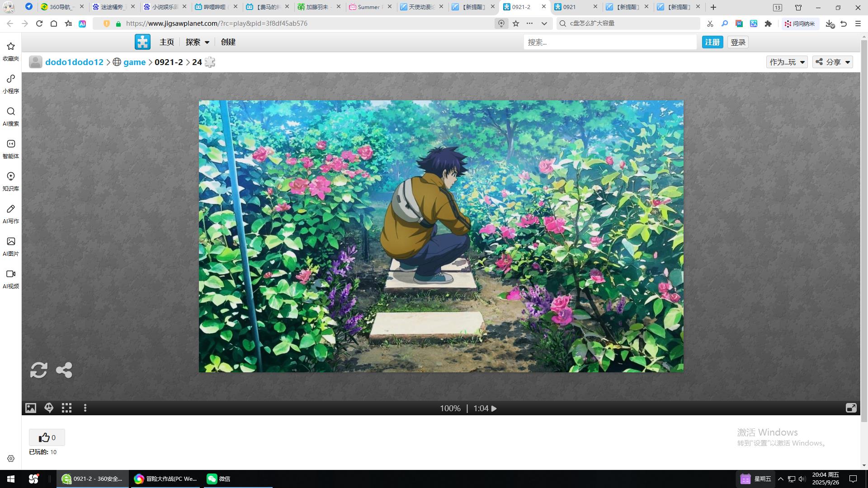The height and width of the screenshot is (488, 868).
Task: Click the 注册 register button
Action: click(712, 42)
